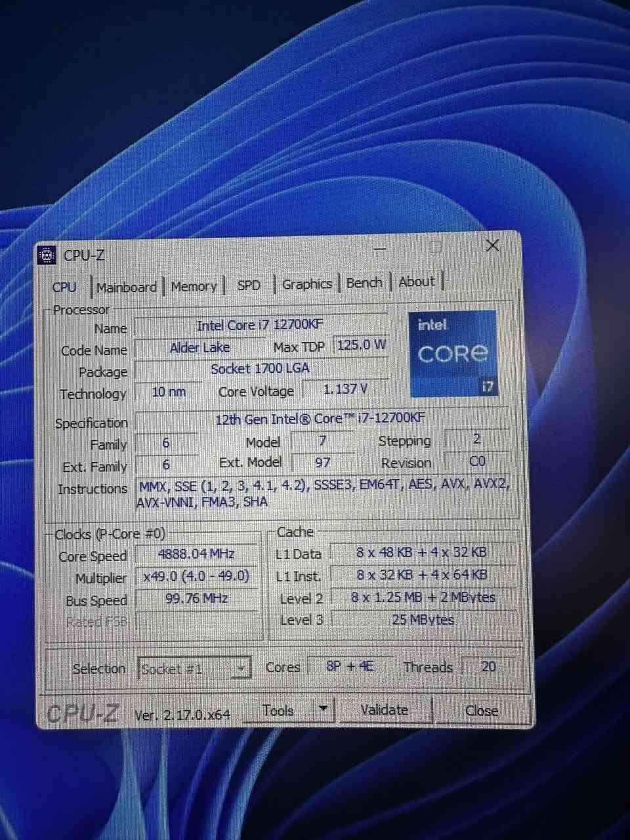The height and width of the screenshot is (840, 630).
Task: Click the Stepping value 2
Action: (x=477, y=439)
